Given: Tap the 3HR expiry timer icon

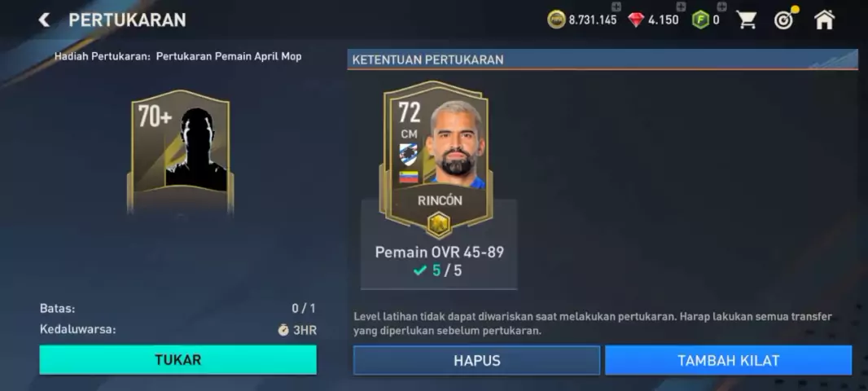Looking at the screenshot, I should tap(283, 330).
